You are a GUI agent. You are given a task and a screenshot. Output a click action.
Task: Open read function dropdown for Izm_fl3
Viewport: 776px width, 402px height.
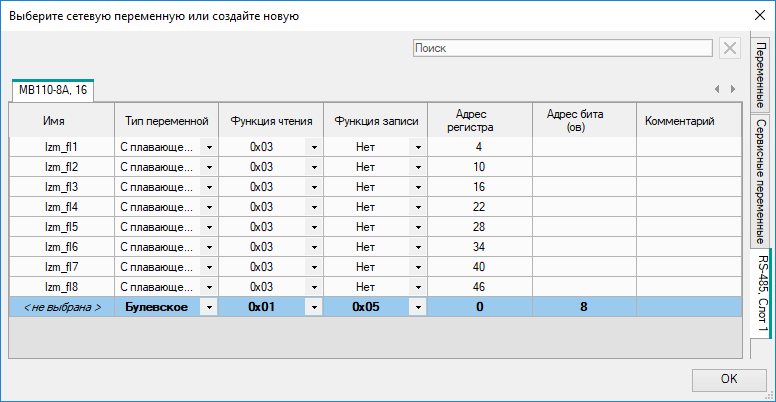coord(314,187)
